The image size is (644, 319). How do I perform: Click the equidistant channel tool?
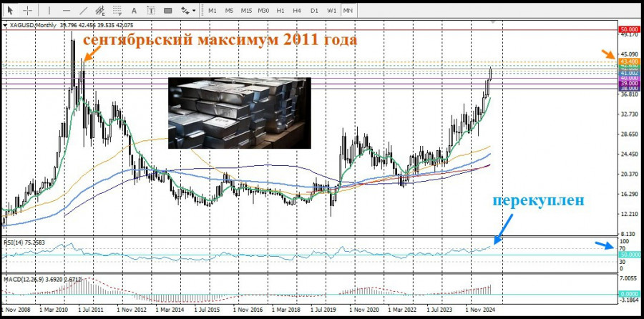[x=99, y=10]
